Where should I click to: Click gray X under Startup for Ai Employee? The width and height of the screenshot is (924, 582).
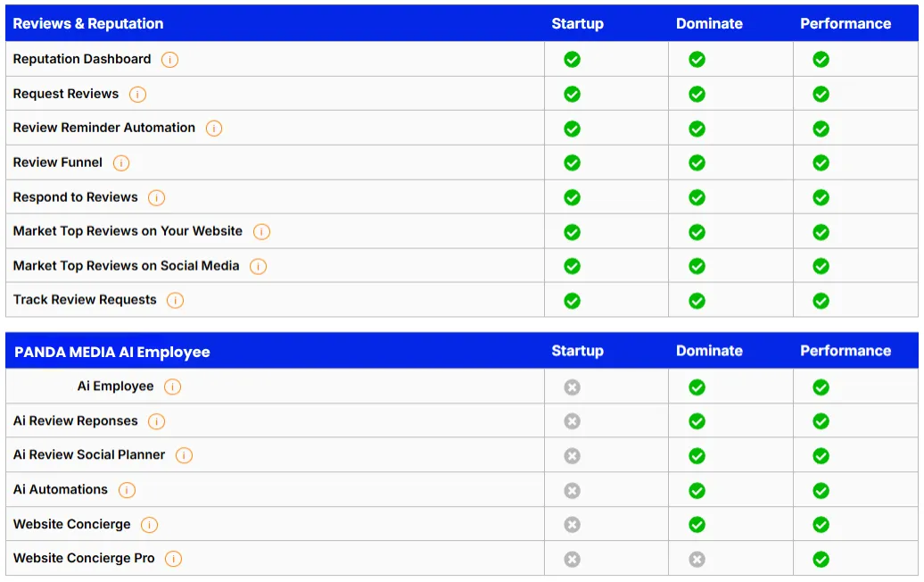point(573,387)
